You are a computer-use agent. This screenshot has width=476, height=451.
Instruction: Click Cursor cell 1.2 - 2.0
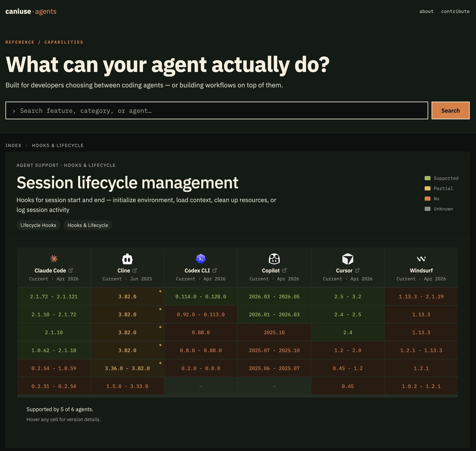tap(348, 350)
